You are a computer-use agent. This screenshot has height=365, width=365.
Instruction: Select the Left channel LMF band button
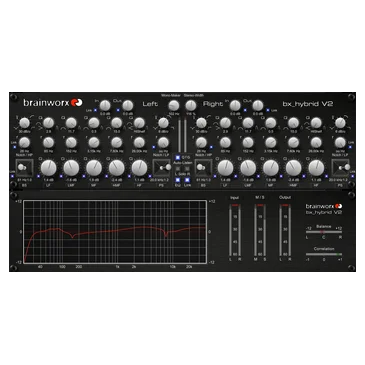coord(71,185)
